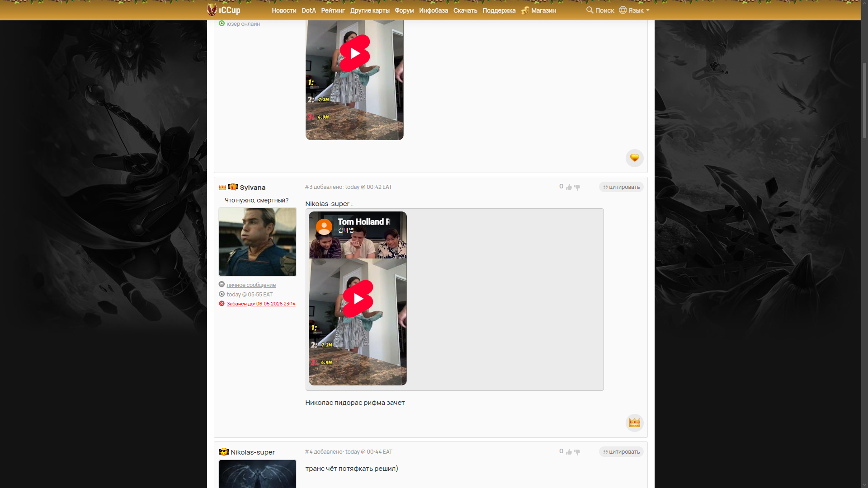Expand the Язык language dropdown
The height and width of the screenshot is (488, 868).
pos(634,10)
